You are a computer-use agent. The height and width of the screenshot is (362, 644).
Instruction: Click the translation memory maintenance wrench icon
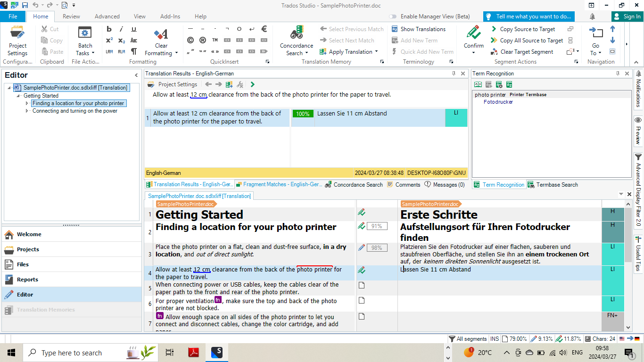tap(240, 84)
